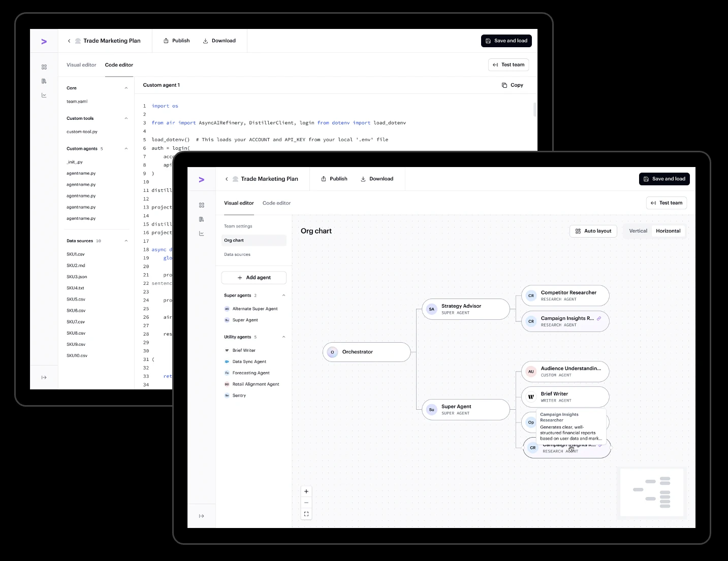Image resolution: width=728 pixels, height=561 pixels.
Task: Click the code editor scrollbar in back window
Action: coord(535,110)
